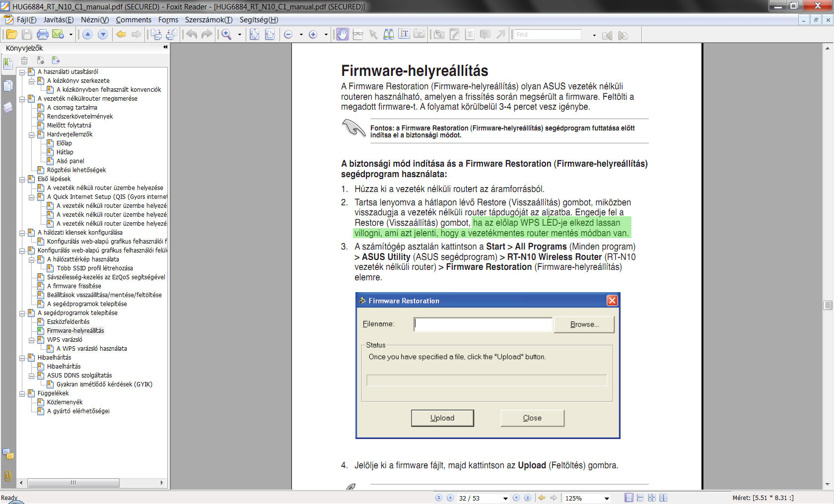This screenshot has width=834, height=504.
Task: Open the Nézni(V) menu
Action: (95, 20)
